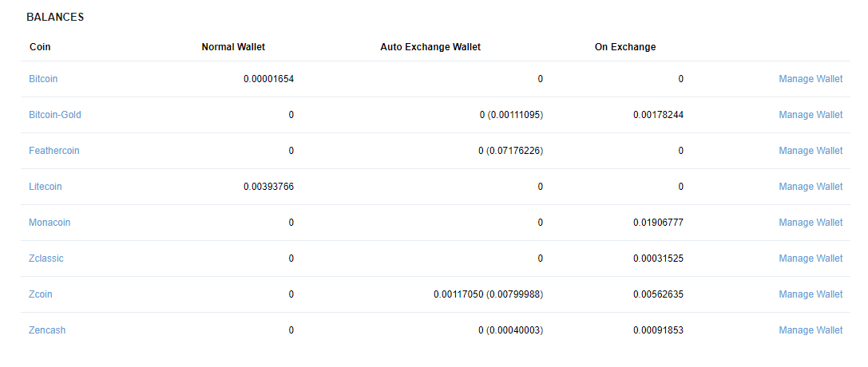
Task: Click the Normal Wallet column header
Action: pyautogui.click(x=233, y=47)
